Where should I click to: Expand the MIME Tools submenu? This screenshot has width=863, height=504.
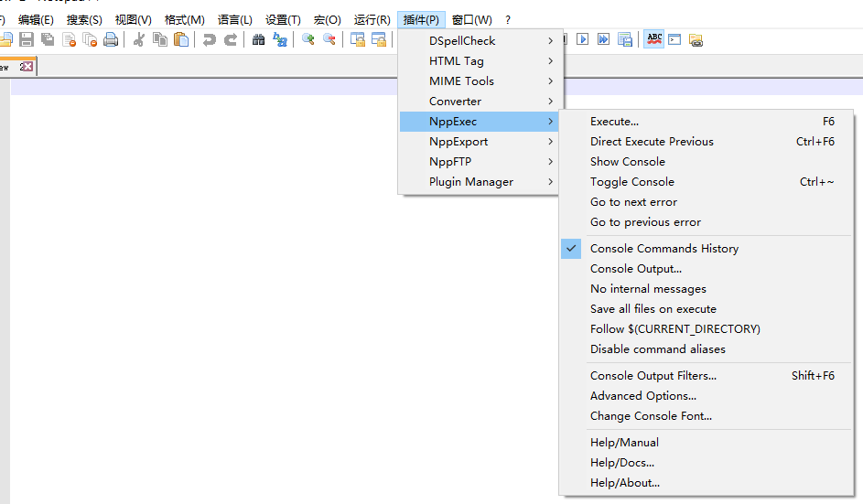click(479, 80)
